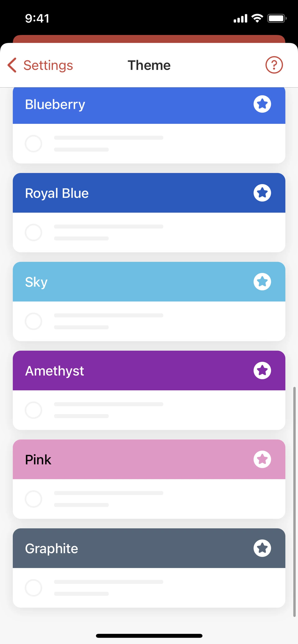298x644 pixels.
Task: Tap the Pink theme star icon
Action: click(262, 459)
